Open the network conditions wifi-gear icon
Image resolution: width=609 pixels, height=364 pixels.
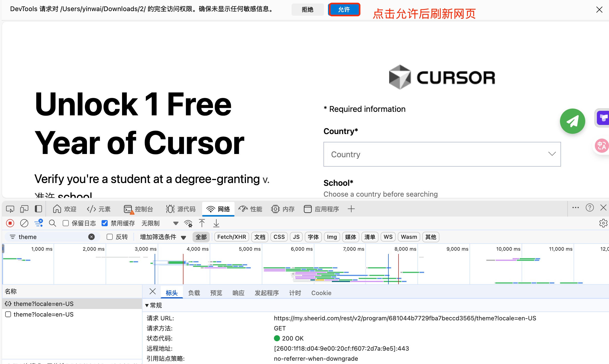click(188, 223)
